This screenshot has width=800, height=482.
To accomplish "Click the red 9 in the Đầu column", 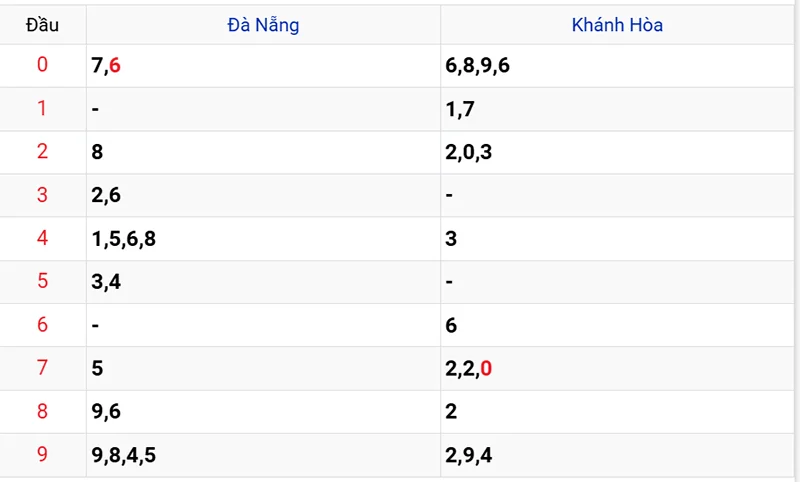I will (x=42, y=455).
